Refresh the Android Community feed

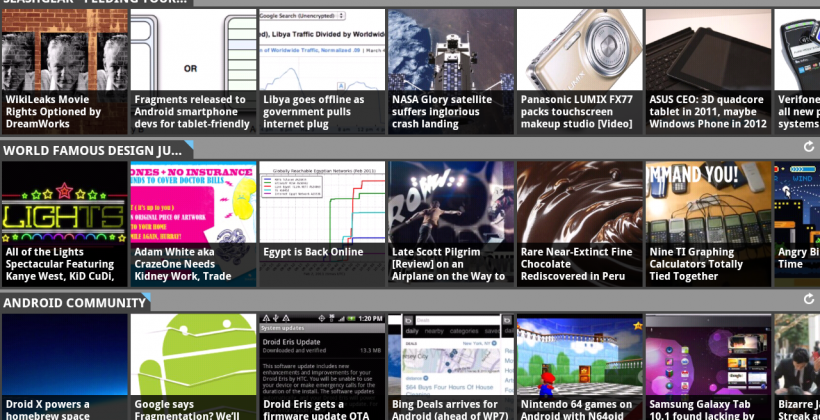808,299
